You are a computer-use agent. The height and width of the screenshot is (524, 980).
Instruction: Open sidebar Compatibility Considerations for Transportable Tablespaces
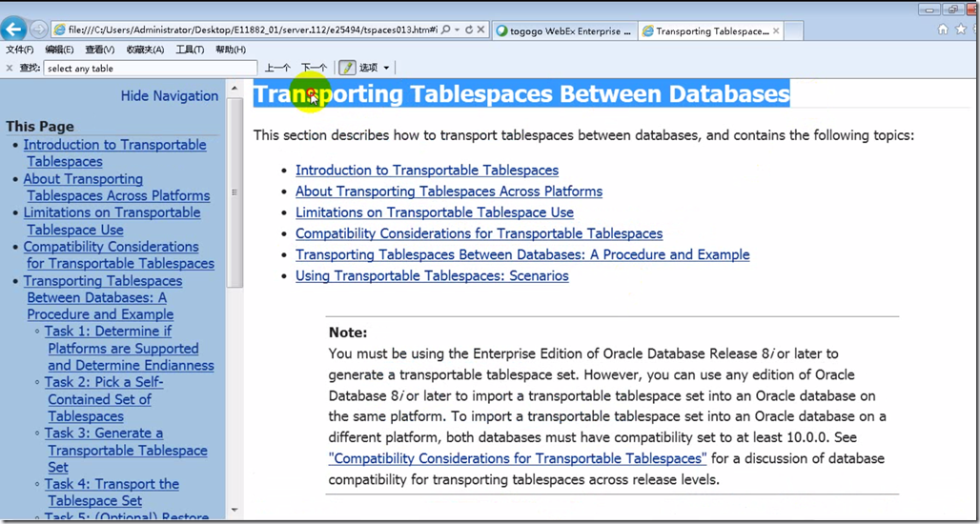[119, 254]
